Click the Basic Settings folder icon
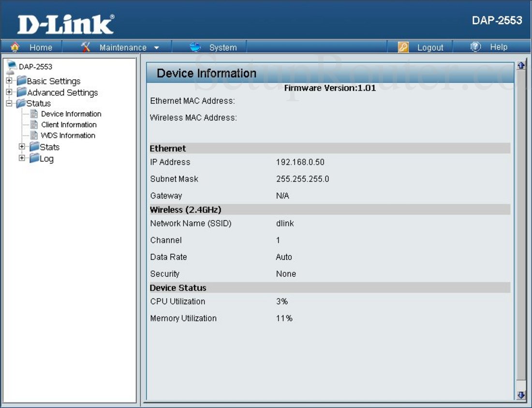 (x=22, y=81)
